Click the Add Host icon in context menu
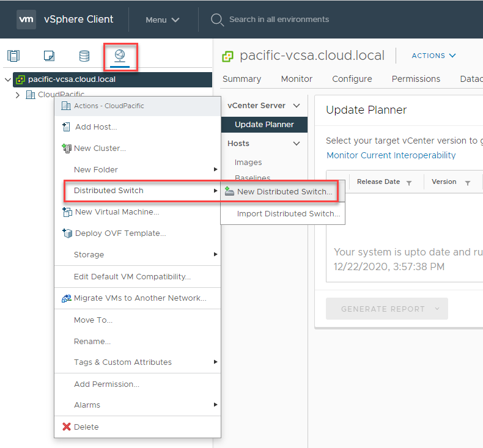Image resolution: width=483 pixels, height=448 pixels. coord(66,127)
